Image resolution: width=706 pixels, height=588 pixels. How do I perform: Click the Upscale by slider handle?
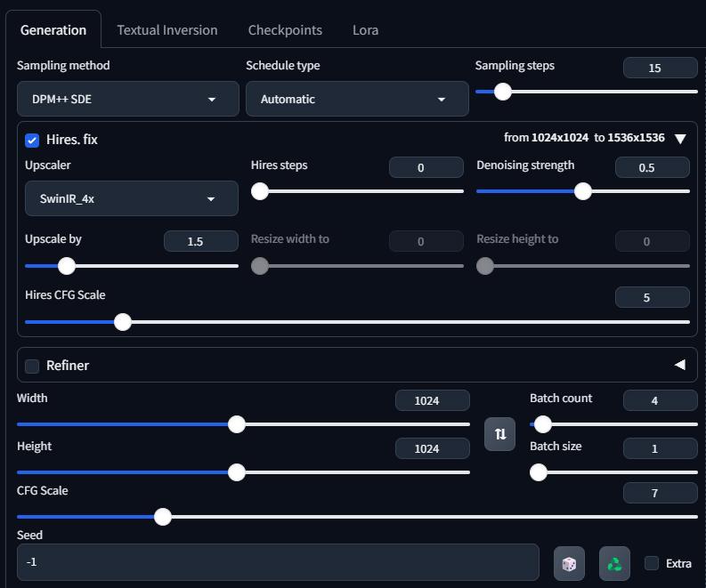pyautogui.click(x=67, y=266)
